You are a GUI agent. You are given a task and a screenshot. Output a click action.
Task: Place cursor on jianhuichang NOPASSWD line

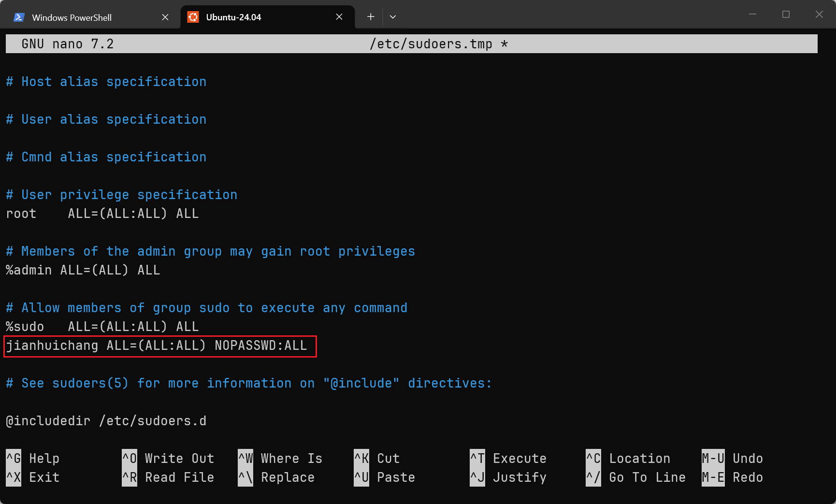click(157, 346)
